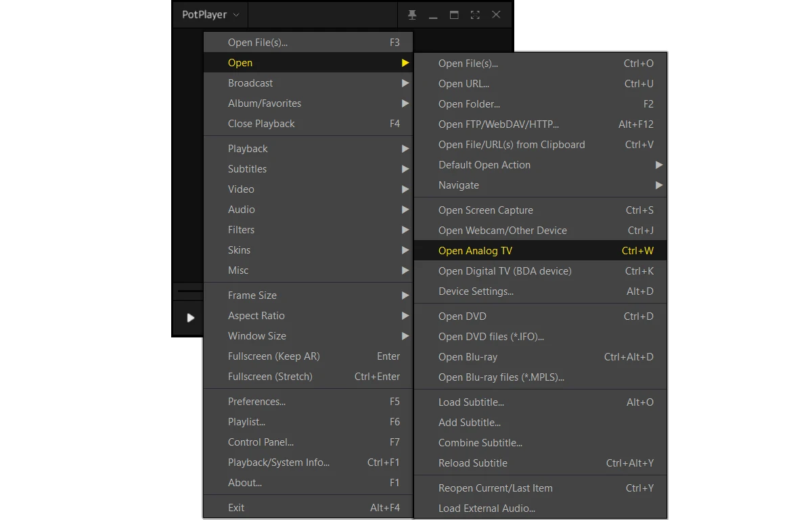Select Reopen Current/Last Item
This screenshot has width=812, height=520.
540,488
